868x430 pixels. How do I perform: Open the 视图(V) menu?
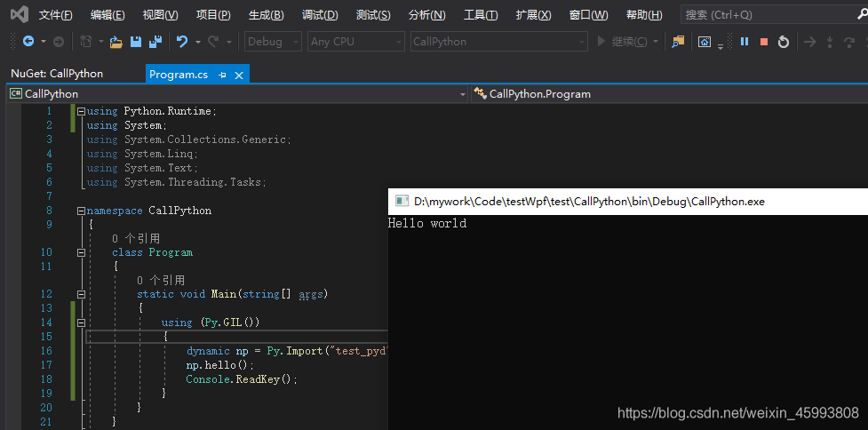[x=161, y=15]
